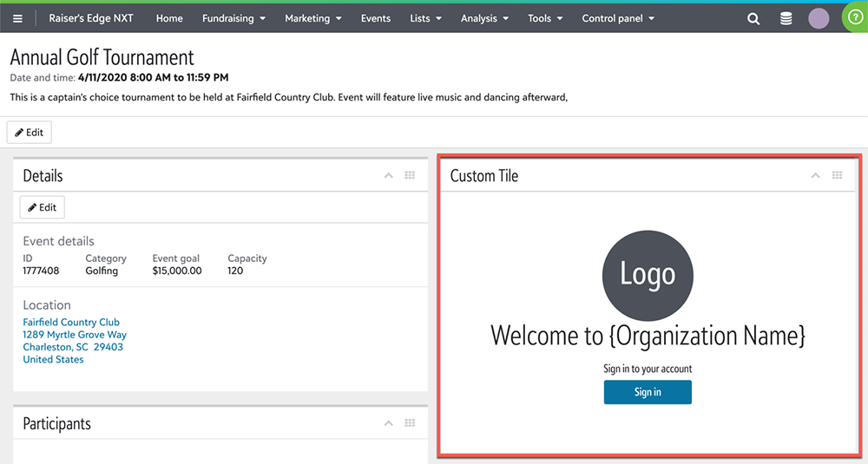Collapse the Participants tile
The width and height of the screenshot is (868, 464).
389,423
